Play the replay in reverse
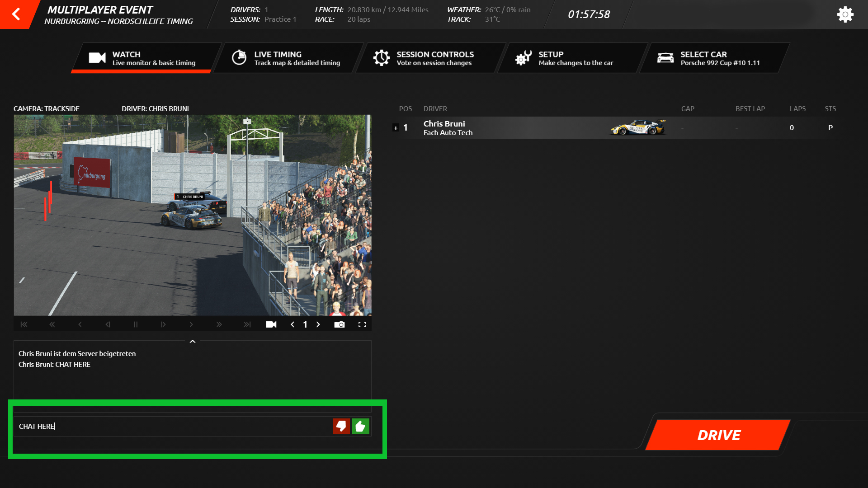Image resolution: width=868 pixels, height=488 pixels. (x=80, y=324)
